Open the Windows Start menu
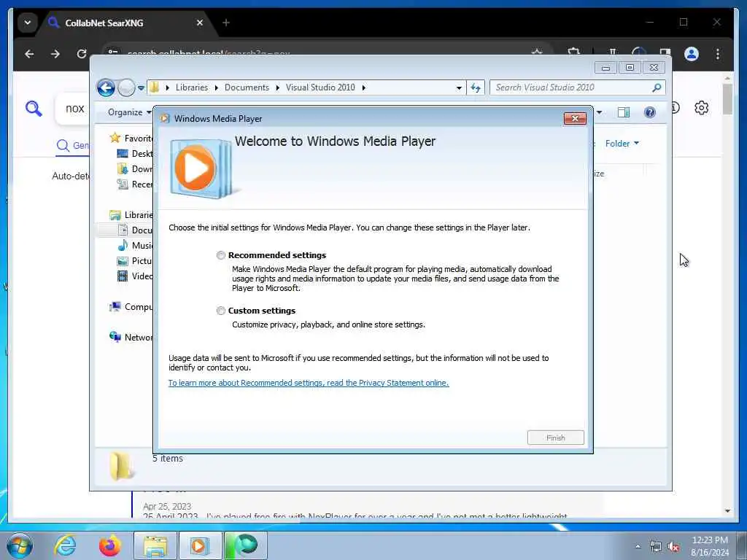The image size is (747, 560). 20,545
